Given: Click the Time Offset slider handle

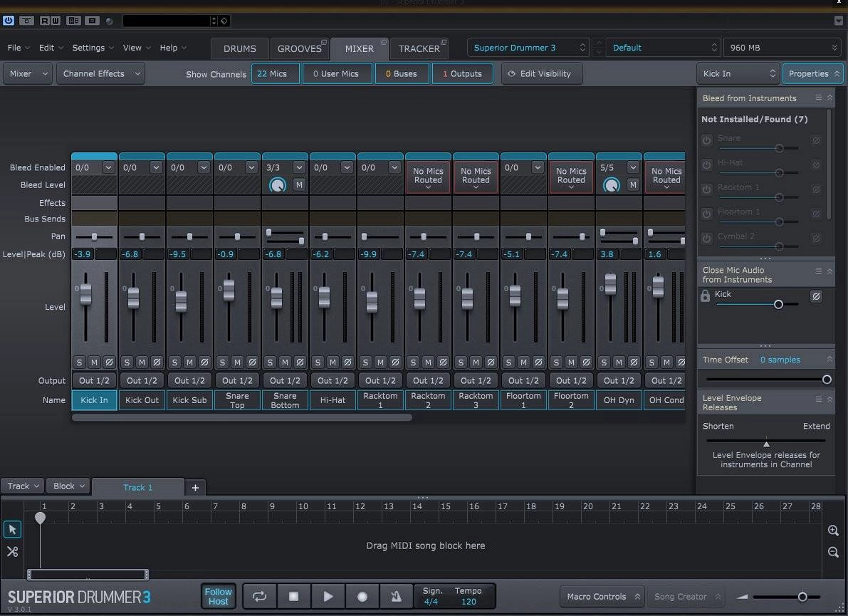Looking at the screenshot, I should 827,380.
